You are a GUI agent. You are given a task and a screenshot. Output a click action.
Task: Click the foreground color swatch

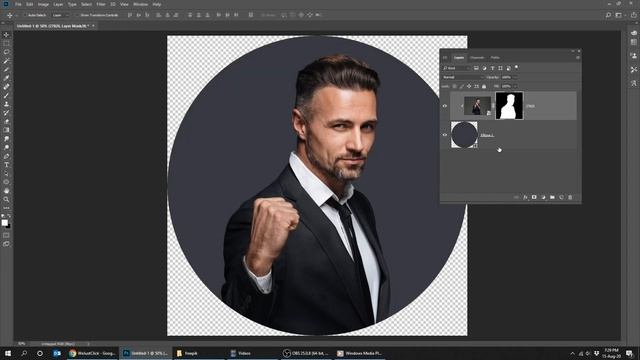coord(4,222)
